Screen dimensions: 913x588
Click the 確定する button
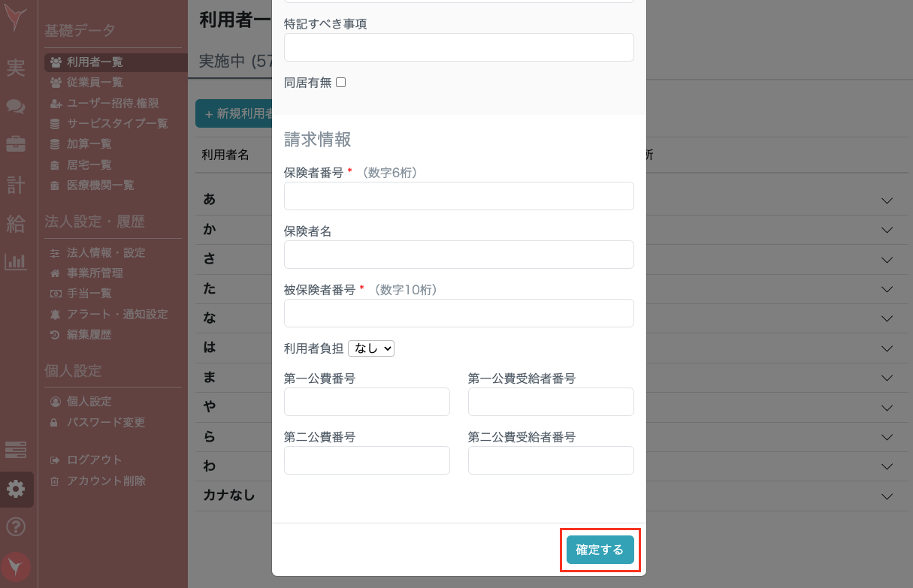pos(600,550)
